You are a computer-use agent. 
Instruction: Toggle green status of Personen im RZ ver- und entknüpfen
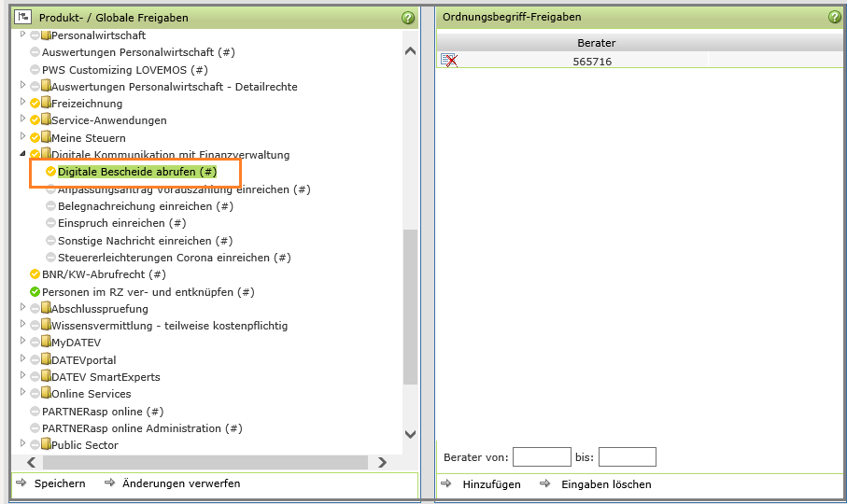click(35, 292)
